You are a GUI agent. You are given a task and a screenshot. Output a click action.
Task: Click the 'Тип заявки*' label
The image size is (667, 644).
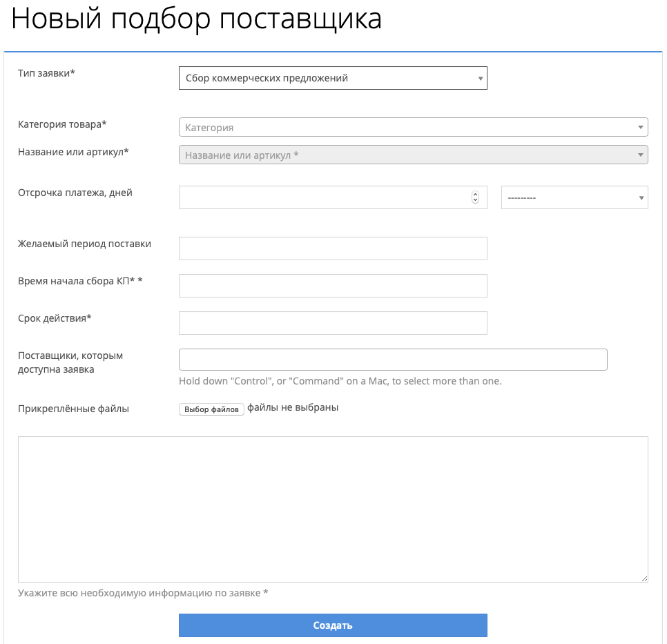tap(46, 72)
